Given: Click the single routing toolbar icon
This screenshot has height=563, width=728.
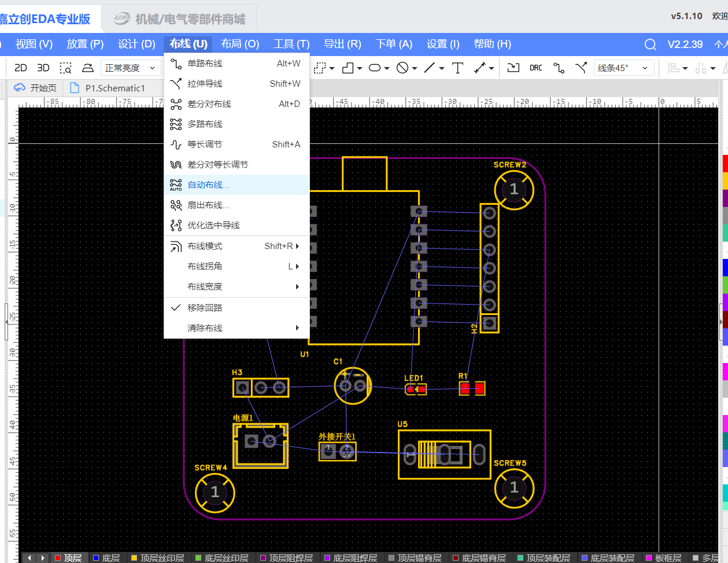Looking at the screenshot, I should click(559, 68).
